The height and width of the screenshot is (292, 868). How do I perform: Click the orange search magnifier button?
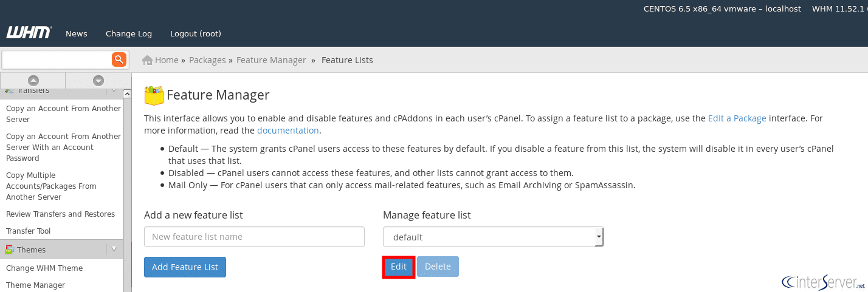(119, 59)
